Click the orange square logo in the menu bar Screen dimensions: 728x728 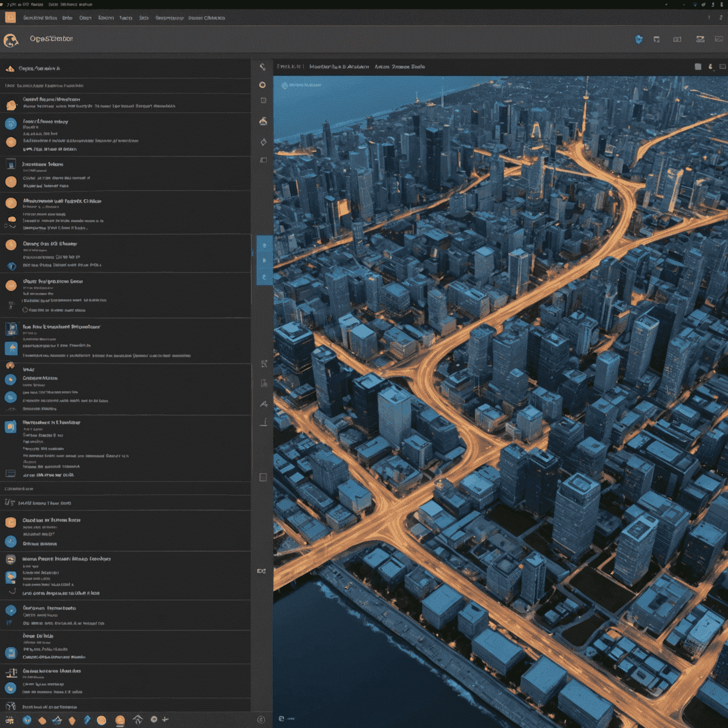pos(10,18)
